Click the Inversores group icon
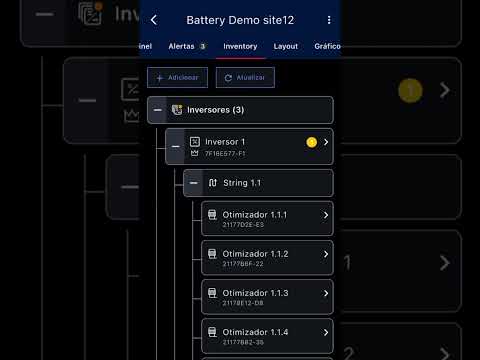Screen dimensions: 480x360 tap(177, 110)
